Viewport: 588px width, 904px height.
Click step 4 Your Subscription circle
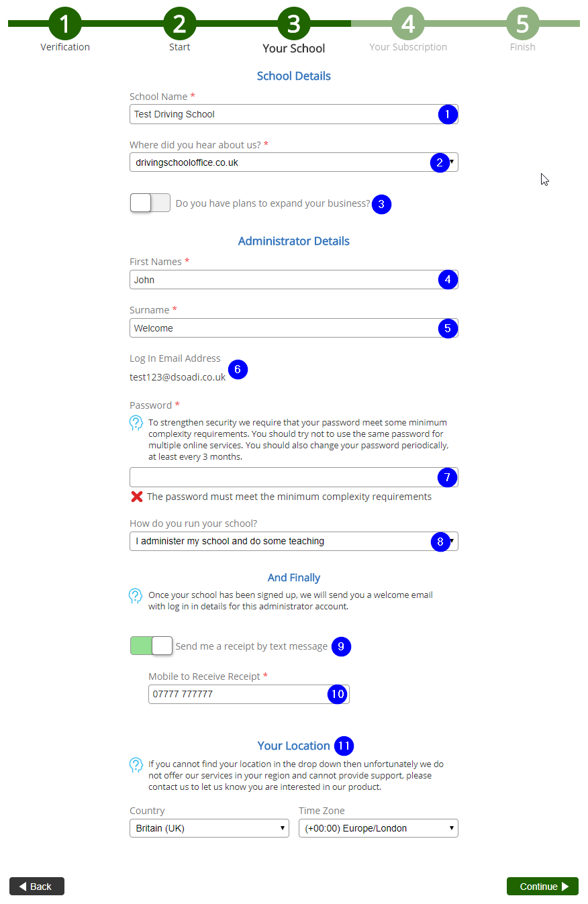pyautogui.click(x=408, y=23)
